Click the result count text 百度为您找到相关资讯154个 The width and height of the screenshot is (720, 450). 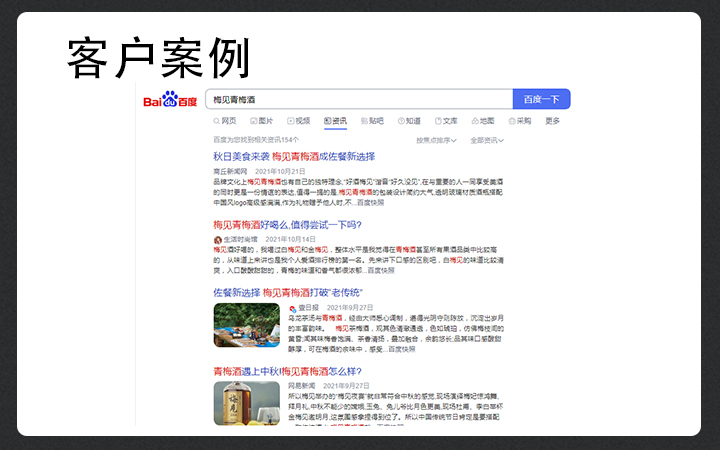[x=256, y=140]
